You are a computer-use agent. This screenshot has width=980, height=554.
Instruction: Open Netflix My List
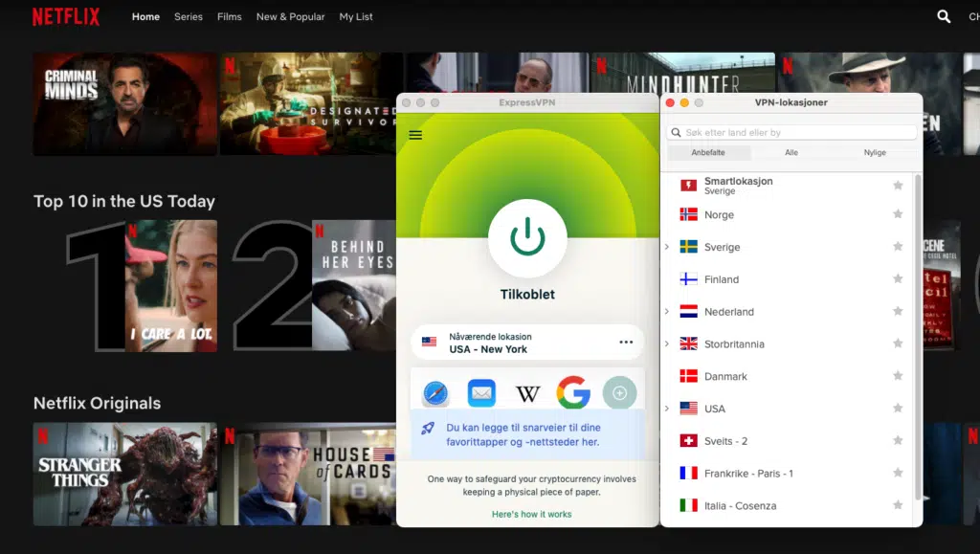(356, 17)
